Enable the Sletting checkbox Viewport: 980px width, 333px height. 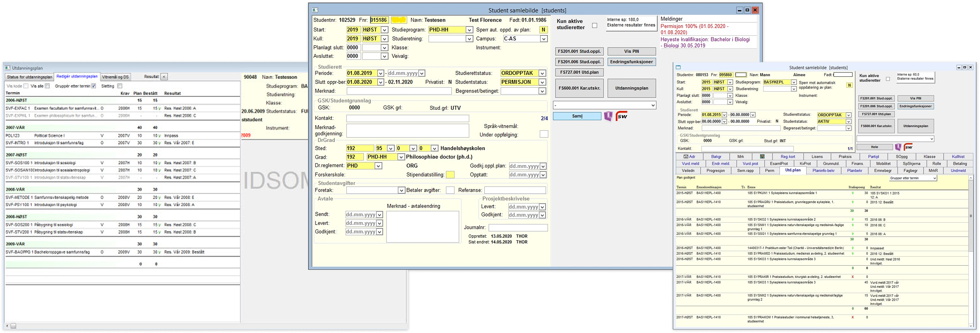(x=119, y=86)
